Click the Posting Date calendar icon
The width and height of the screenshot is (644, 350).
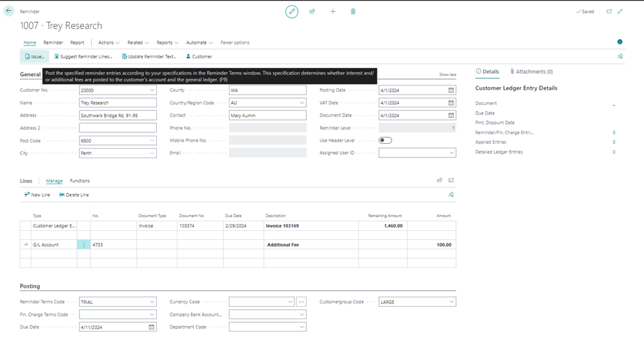pyautogui.click(x=451, y=90)
